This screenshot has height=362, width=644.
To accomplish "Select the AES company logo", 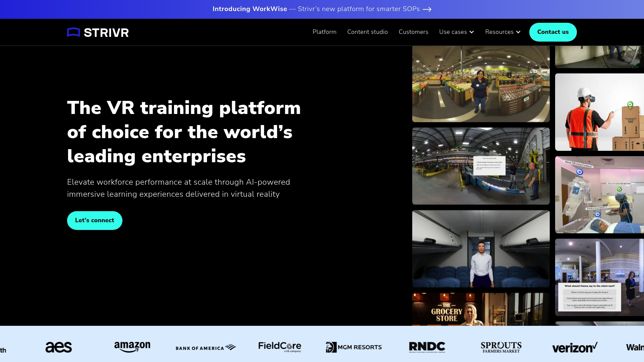I will (58, 347).
